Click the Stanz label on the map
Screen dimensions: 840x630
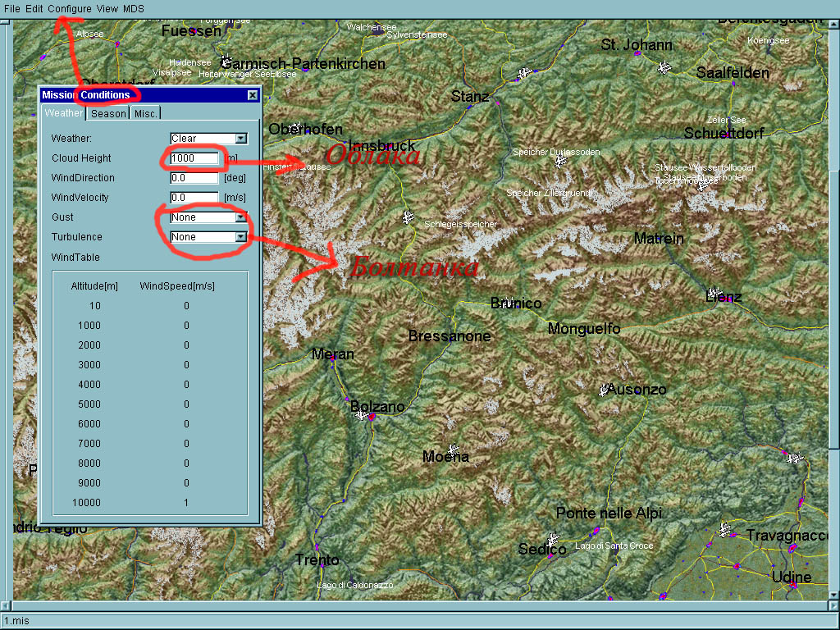(x=470, y=97)
